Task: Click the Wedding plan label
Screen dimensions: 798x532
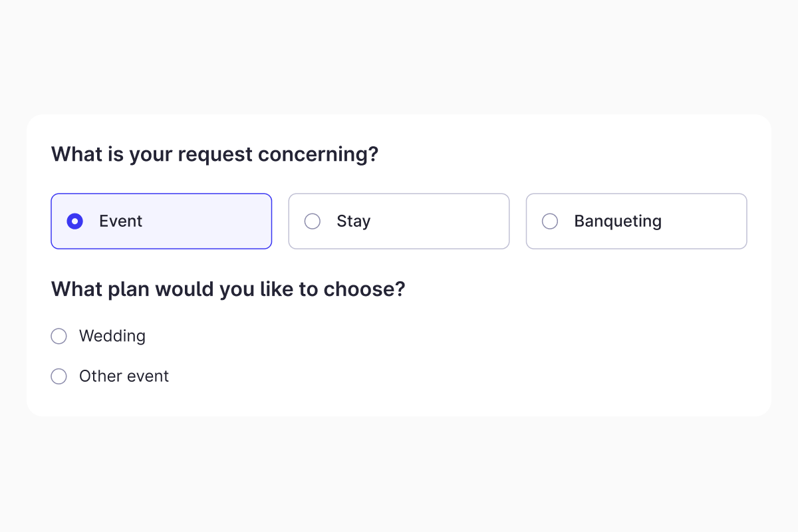Action: pyautogui.click(x=112, y=336)
